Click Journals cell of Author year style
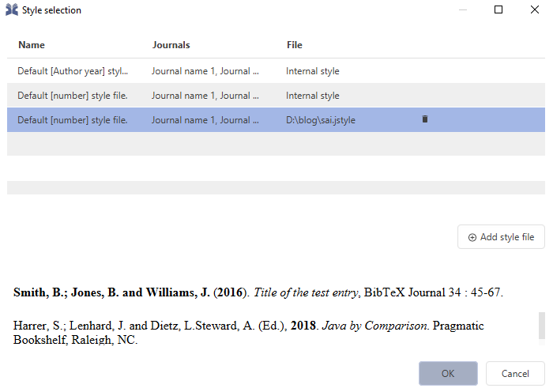Viewport: 553px width, 392px height. pos(205,71)
